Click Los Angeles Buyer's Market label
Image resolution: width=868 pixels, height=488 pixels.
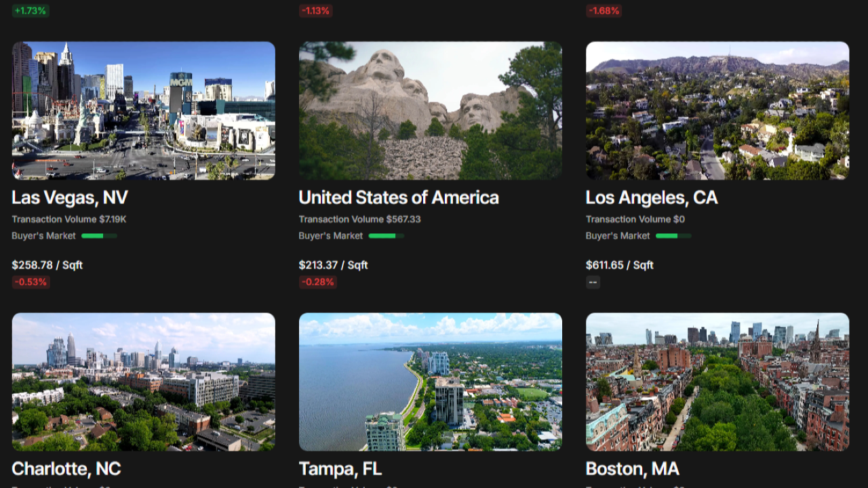point(618,236)
